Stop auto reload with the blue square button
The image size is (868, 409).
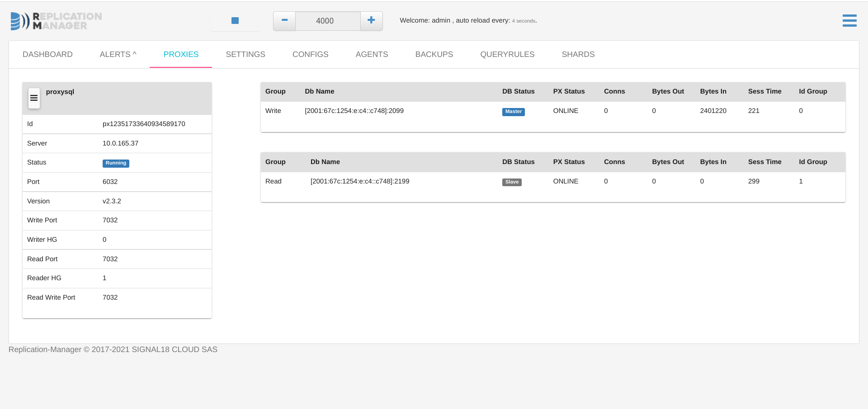click(235, 21)
